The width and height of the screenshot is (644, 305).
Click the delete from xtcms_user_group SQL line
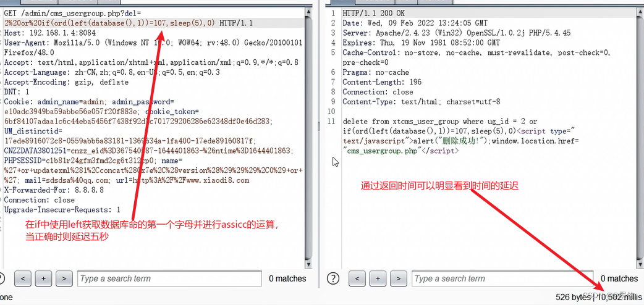point(440,122)
